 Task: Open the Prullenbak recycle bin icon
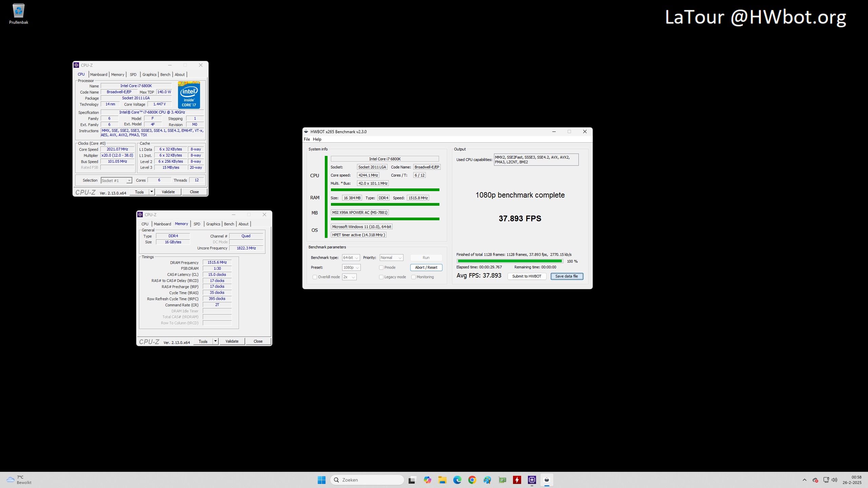coord(18,14)
